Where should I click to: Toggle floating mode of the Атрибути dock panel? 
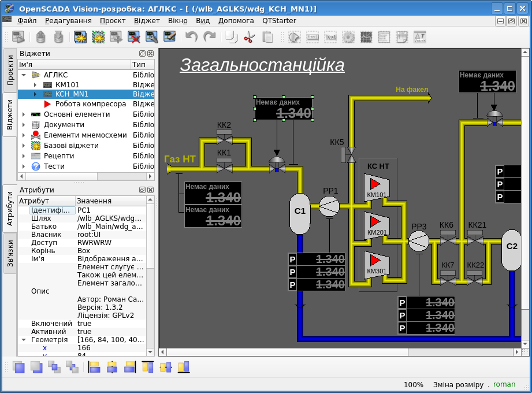point(142,190)
